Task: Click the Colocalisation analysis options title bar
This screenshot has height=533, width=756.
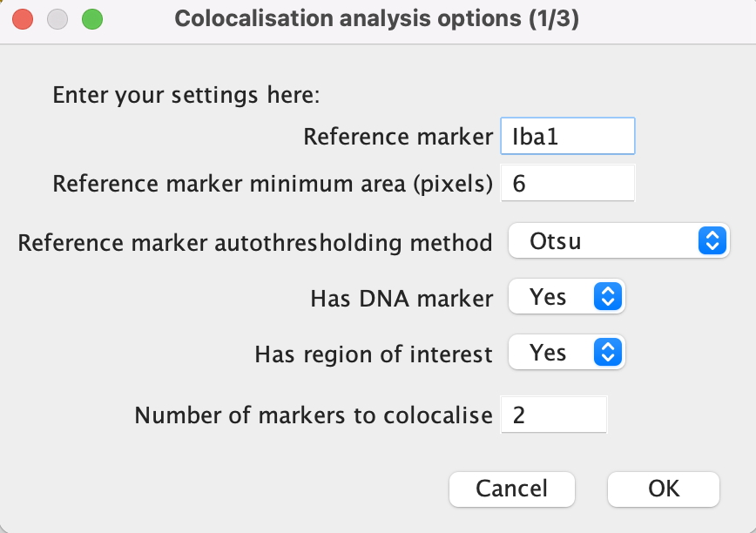Action: click(377, 19)
